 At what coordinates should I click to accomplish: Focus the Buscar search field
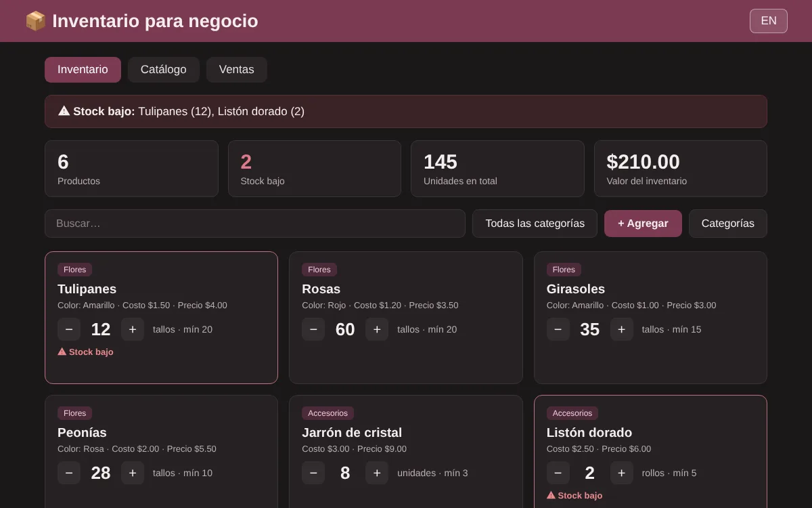click(x=255, y=224)
